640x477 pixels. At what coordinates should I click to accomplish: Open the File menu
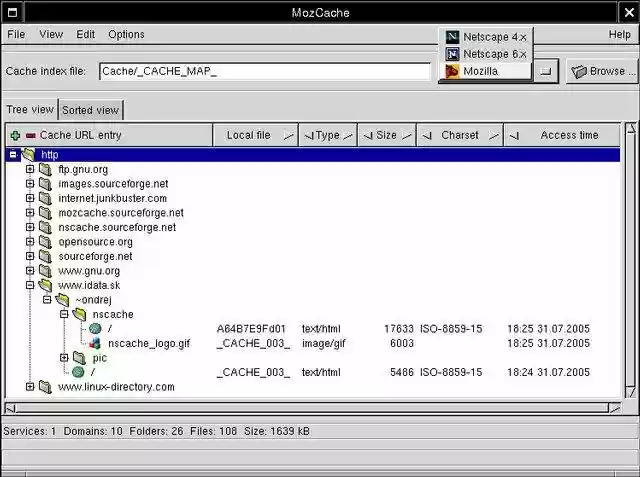[16, 35]
